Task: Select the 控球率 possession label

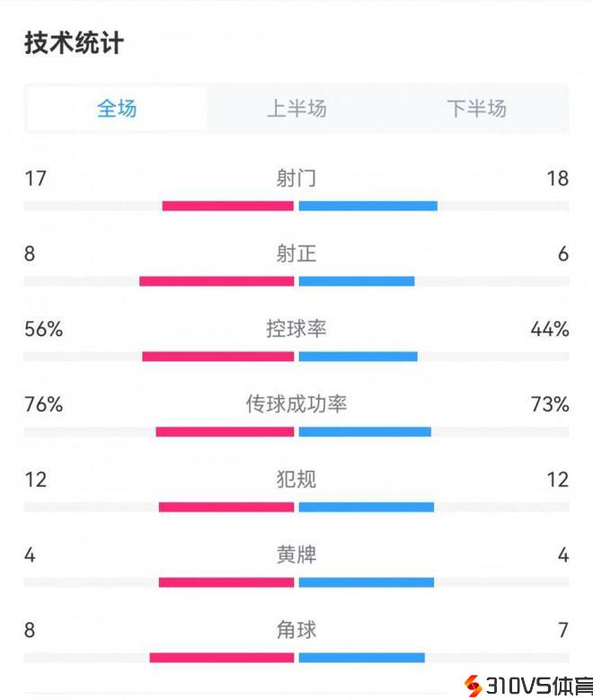Action: click(x=296, y=329)
